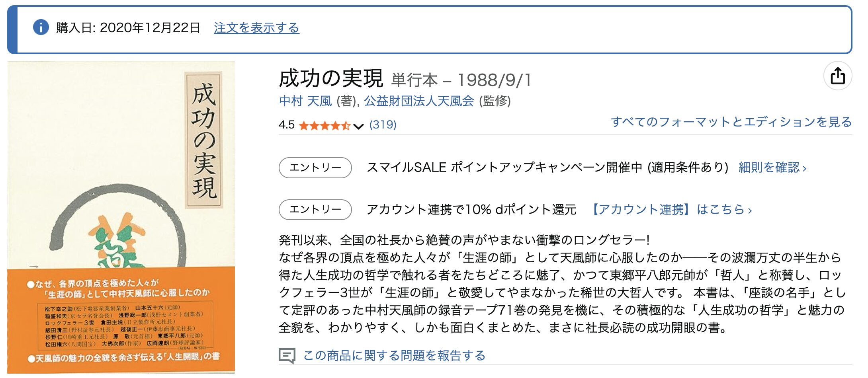The height and width of the screenshot is (378, 868).
Task: Click the 成功の実現 product title
Action: pyautogui.click(x=331, y=78)
